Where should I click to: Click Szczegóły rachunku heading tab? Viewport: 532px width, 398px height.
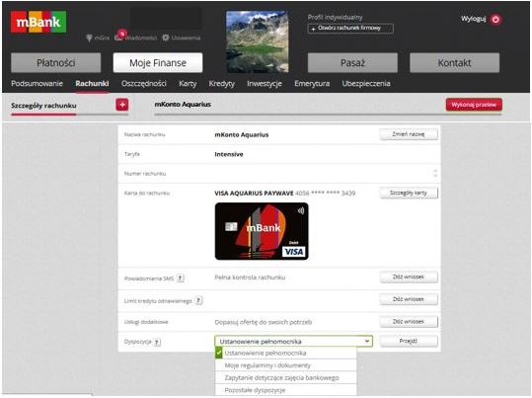[43, 106]
